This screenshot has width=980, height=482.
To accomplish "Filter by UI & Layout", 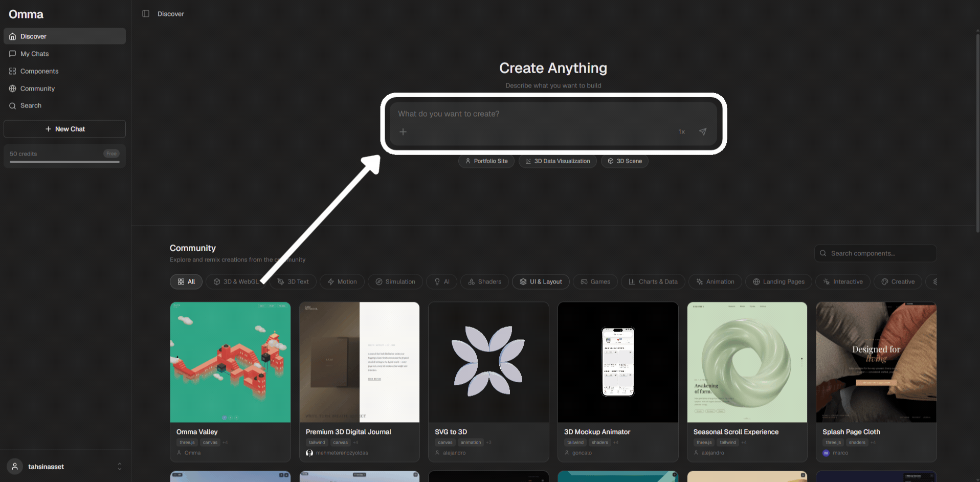I will point(541,282).
